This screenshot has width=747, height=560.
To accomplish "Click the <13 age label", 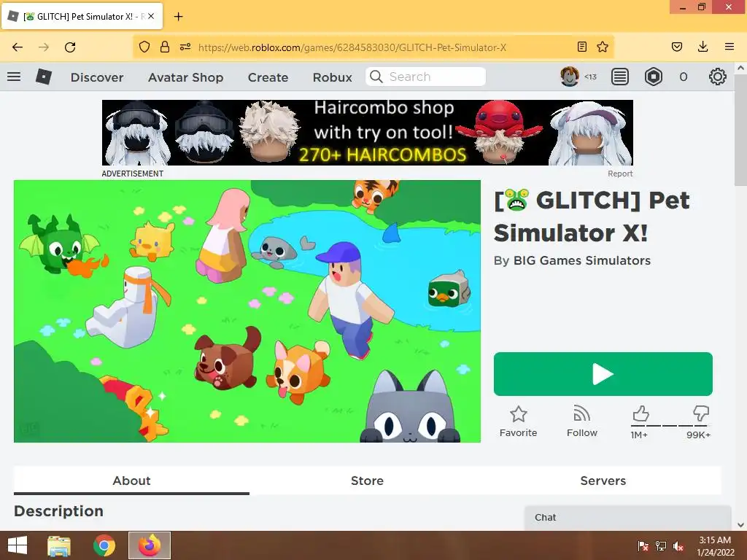I will 590,77.
